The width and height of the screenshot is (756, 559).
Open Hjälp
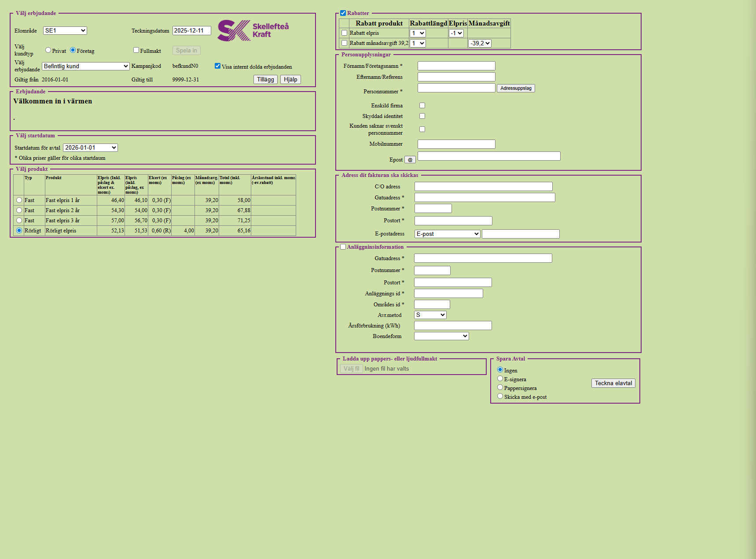pos(290,79)
